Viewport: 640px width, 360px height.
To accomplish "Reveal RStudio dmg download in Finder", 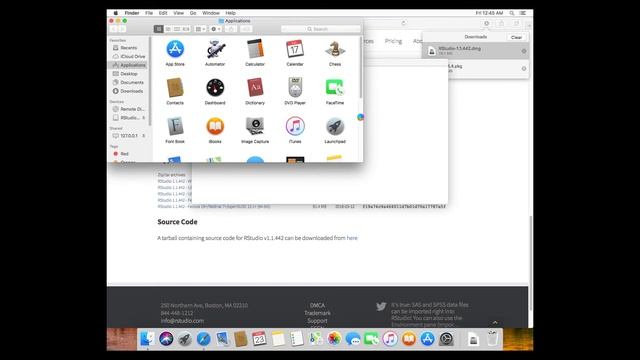I will tap(524, 51).
